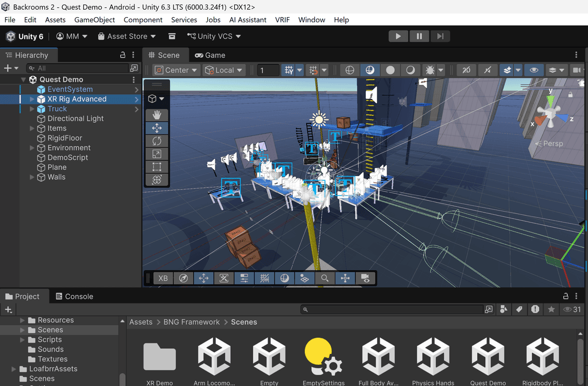
Task: Open the Unity VCS dropdown
Action: tap(214, 36)
